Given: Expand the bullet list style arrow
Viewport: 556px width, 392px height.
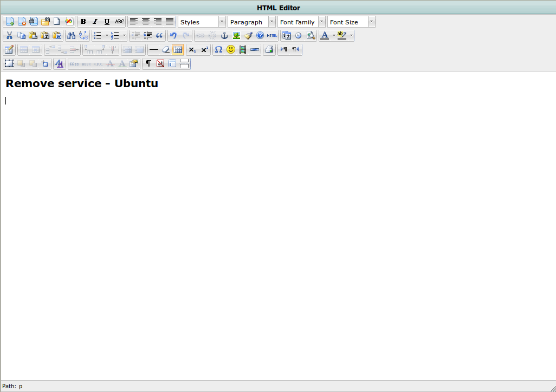Looking at the screenshot, I should click(107, 35).
